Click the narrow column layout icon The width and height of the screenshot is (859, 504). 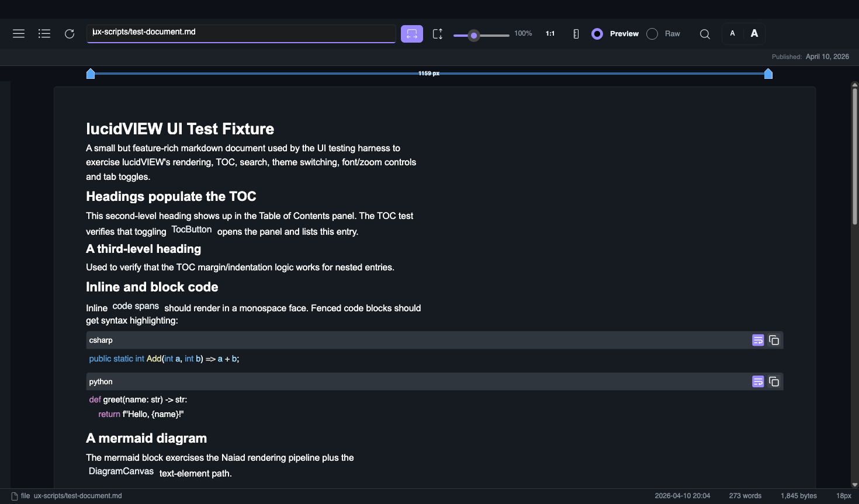576,34
